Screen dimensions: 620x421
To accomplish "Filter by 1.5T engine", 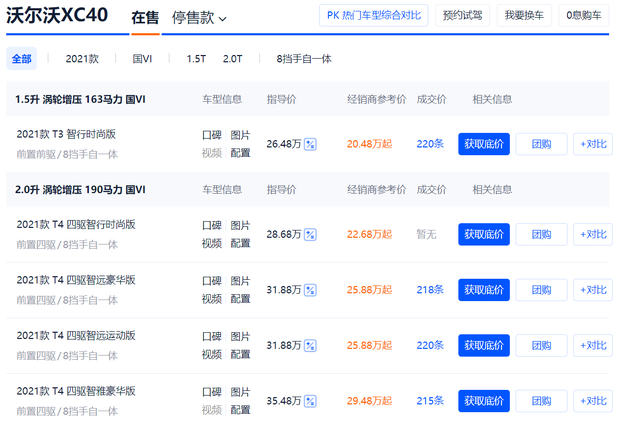I will (x=196, y=59).
